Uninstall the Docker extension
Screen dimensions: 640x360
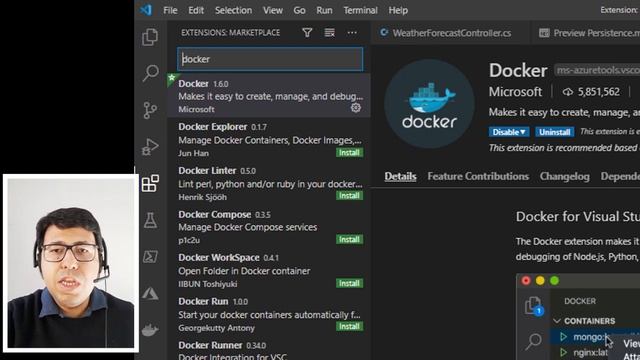[x=555, y=132]
